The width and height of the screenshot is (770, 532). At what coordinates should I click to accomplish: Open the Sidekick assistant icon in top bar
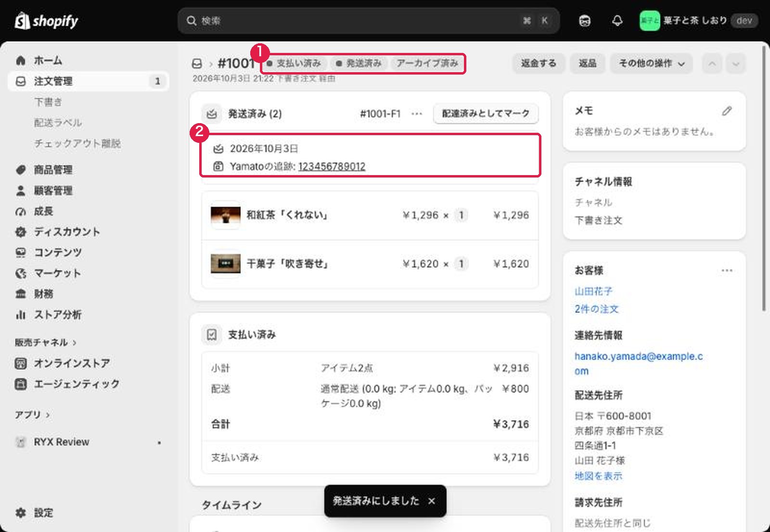coord(585,21)
